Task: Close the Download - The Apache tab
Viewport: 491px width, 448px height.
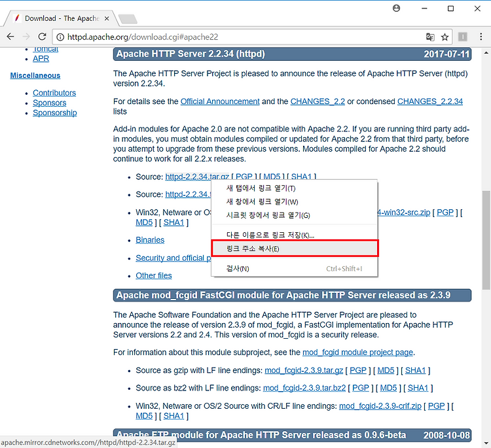Action: click(x=107, y=18)
